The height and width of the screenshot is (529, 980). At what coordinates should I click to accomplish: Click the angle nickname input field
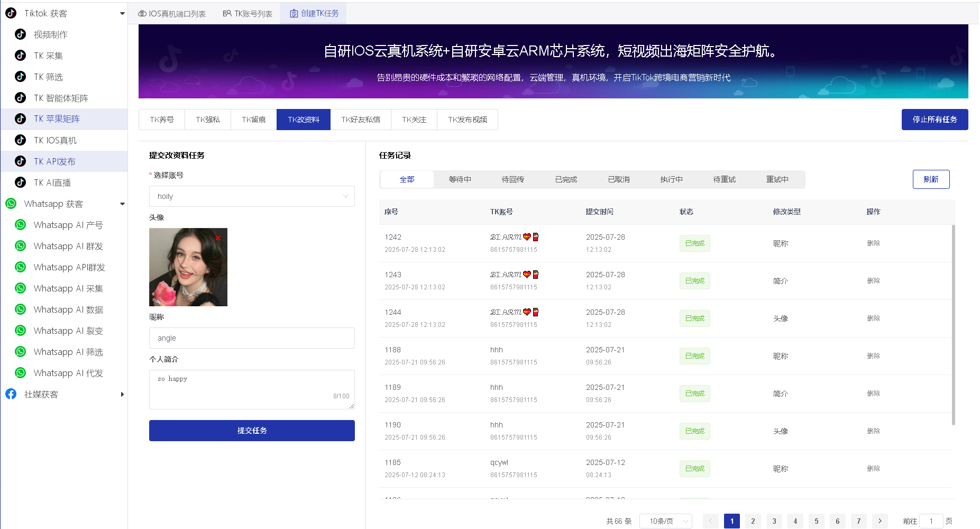tap(251, 338)
